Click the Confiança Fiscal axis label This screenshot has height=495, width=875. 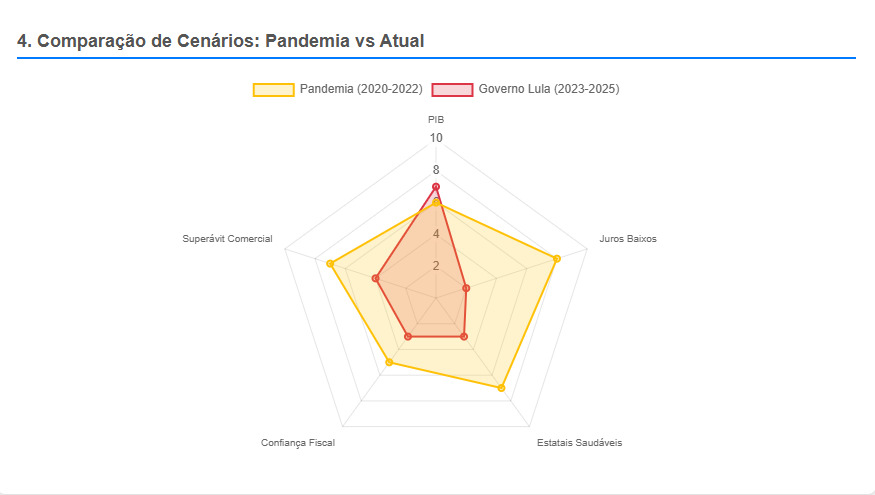(x=298, y=442)
